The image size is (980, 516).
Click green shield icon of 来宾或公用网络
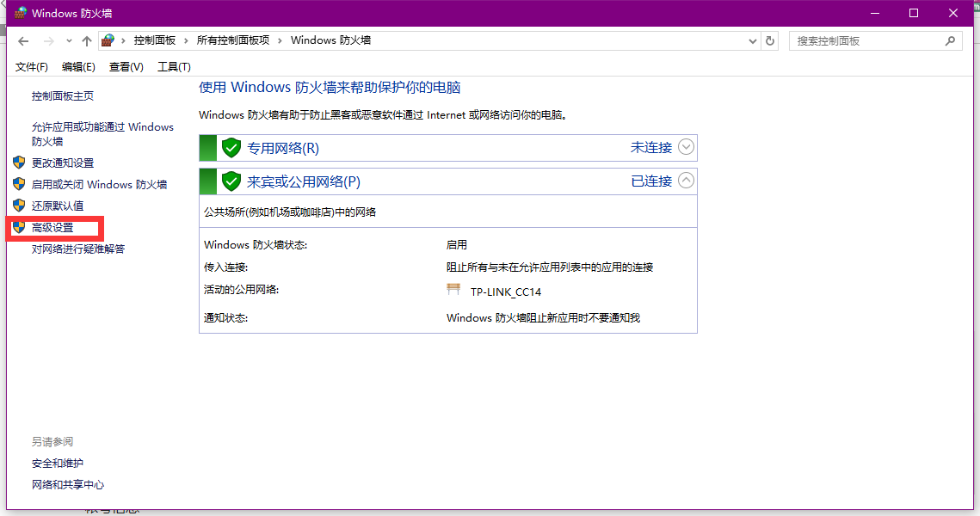[x=231, y=181]
